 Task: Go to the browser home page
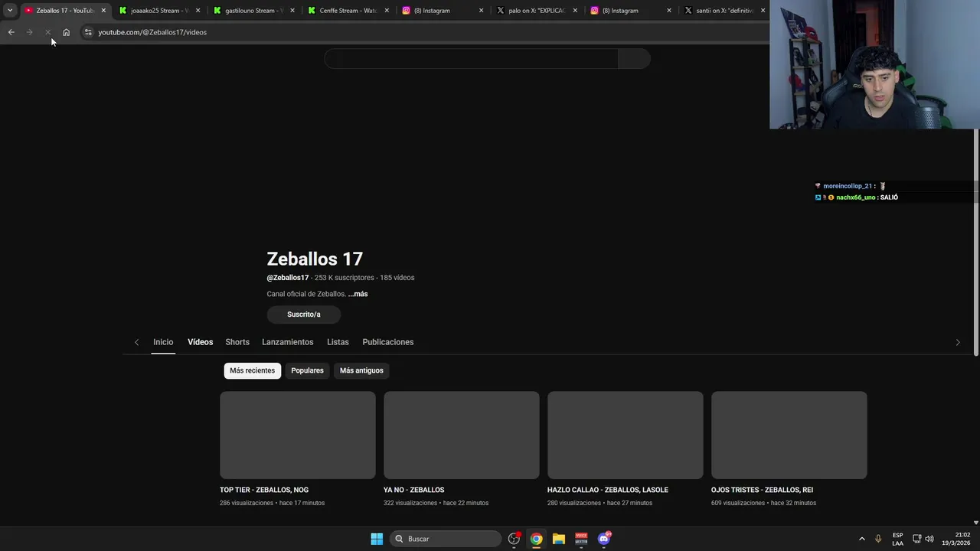click(66, 32)
